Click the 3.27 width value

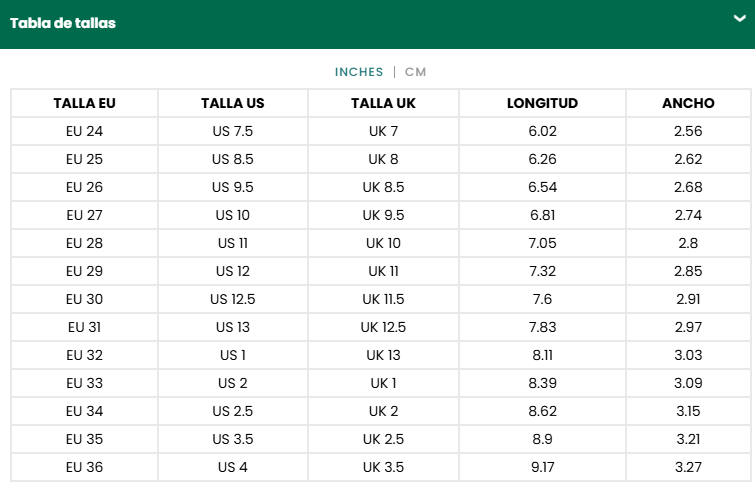[688, 467]
